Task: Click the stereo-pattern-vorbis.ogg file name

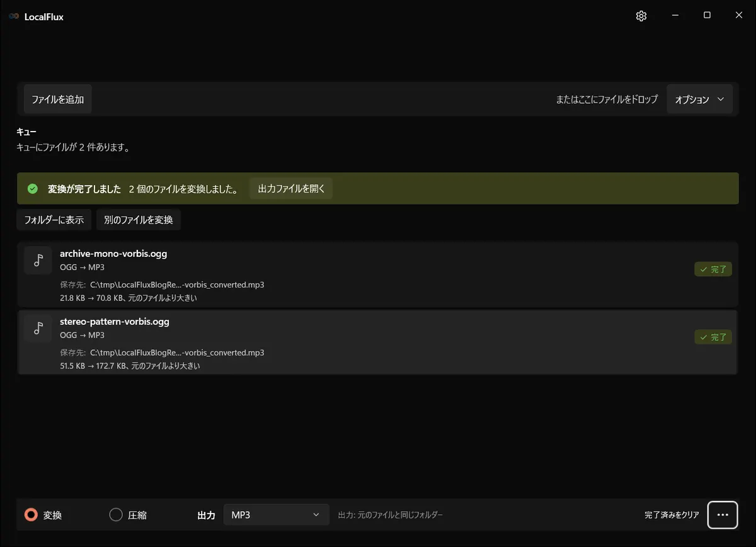Action: coord(115,322)
